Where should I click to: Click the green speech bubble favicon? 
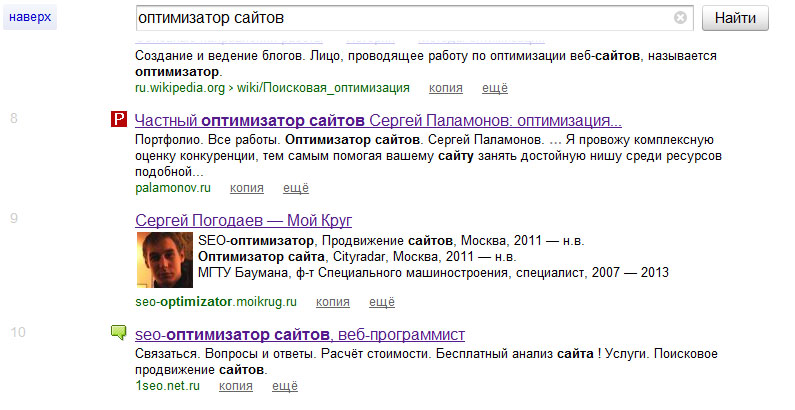tap(118, 334)
